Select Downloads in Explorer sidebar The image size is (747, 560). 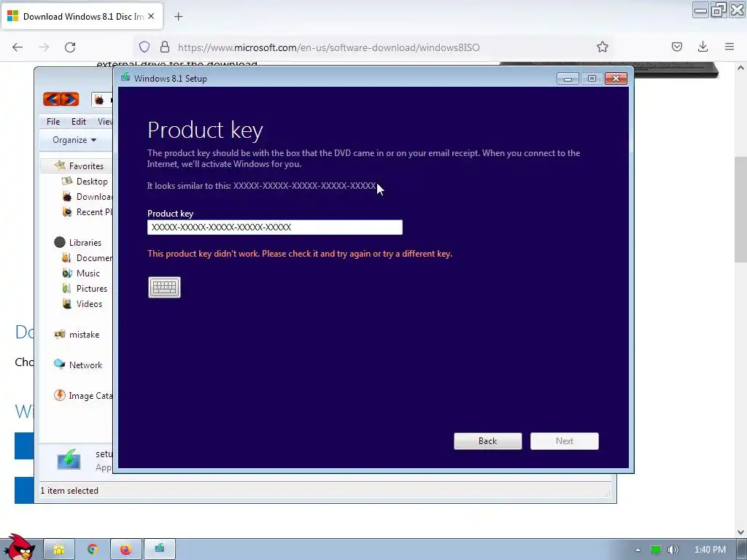[x=88, y=197]
